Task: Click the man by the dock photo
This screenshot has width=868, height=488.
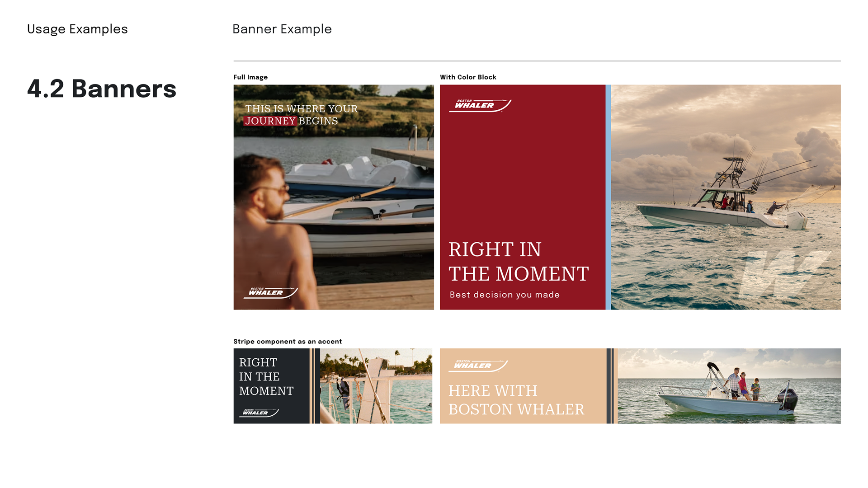Action: click(334, 197)
